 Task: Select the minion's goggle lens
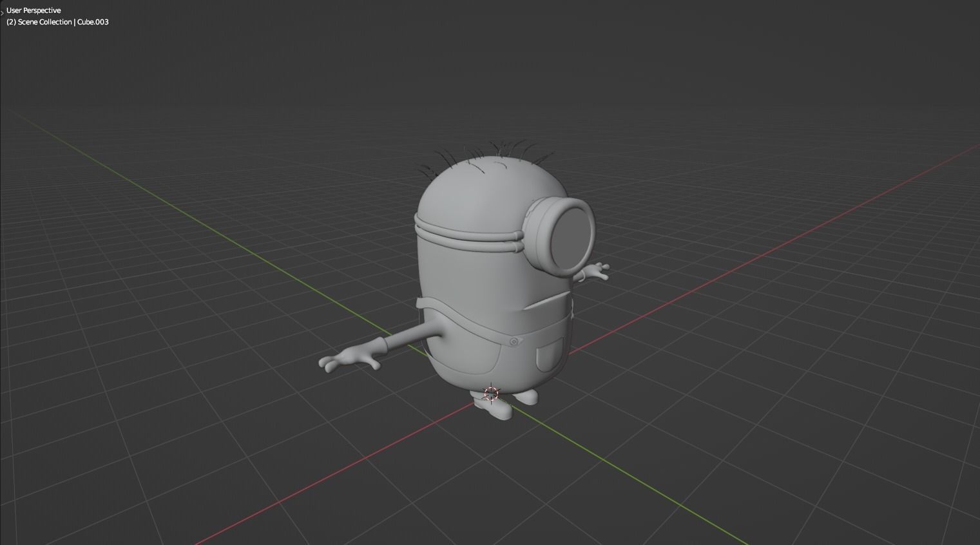(x=573, y=238)
